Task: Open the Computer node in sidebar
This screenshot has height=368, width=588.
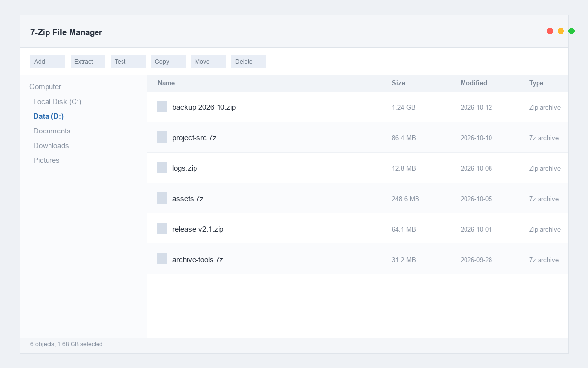Action: click(x=45, y=87)
